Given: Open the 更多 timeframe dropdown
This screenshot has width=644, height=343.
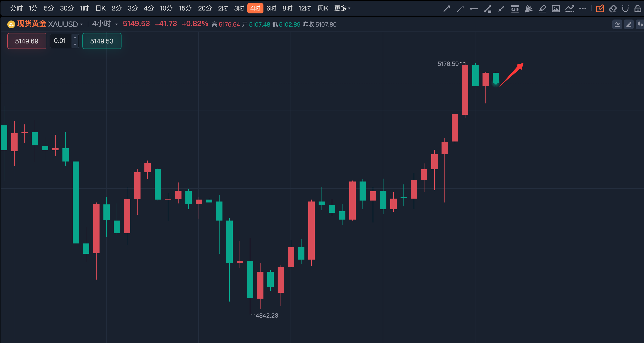Looking at the screenshot, I should 342,8.
